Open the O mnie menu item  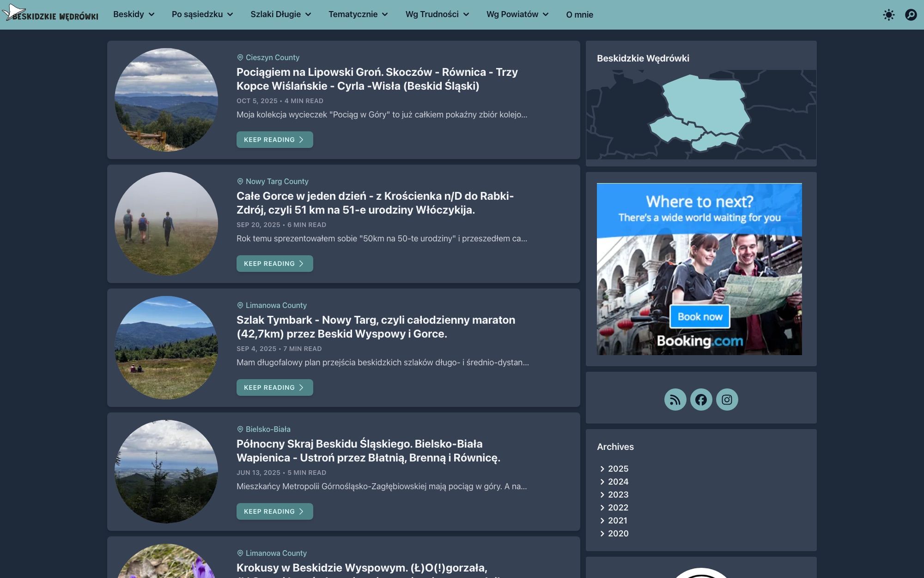[x=579, y=14]
